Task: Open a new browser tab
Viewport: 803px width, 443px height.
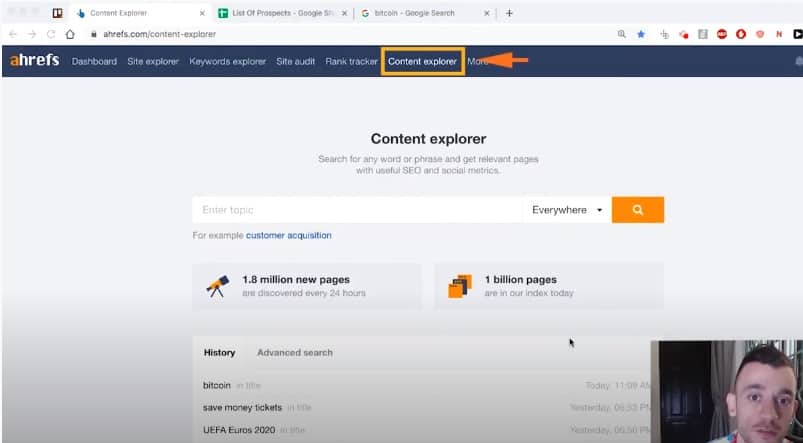Action: (509, 13)
